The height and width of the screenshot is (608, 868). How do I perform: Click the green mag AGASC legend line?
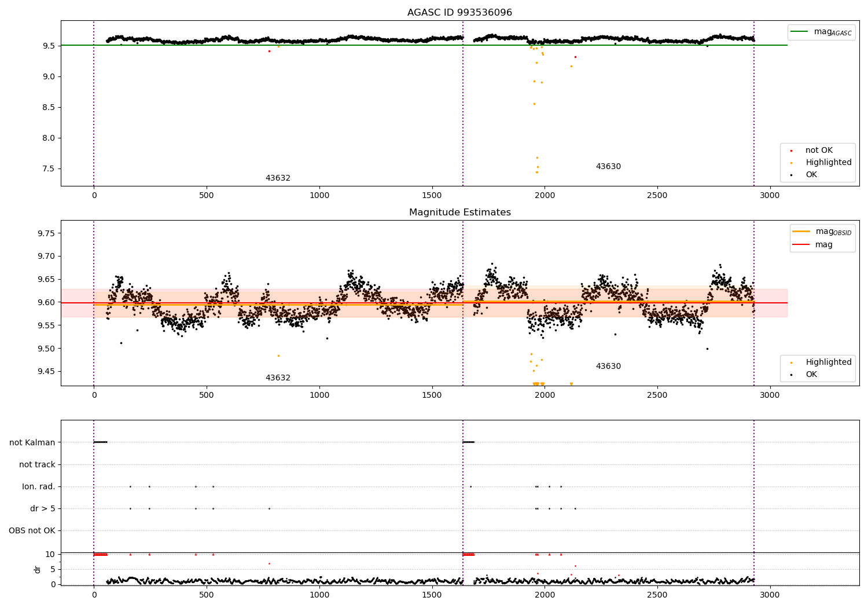(x=799, y=32)
